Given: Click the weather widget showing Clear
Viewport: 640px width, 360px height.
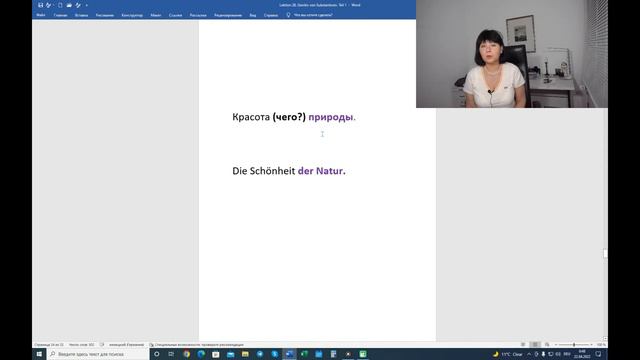Looking at the screenshot, I should 508,354.
